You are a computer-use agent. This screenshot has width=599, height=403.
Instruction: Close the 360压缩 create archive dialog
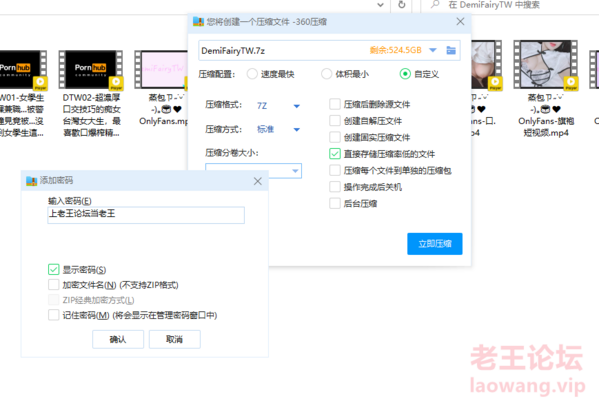(x=460, y=22)
